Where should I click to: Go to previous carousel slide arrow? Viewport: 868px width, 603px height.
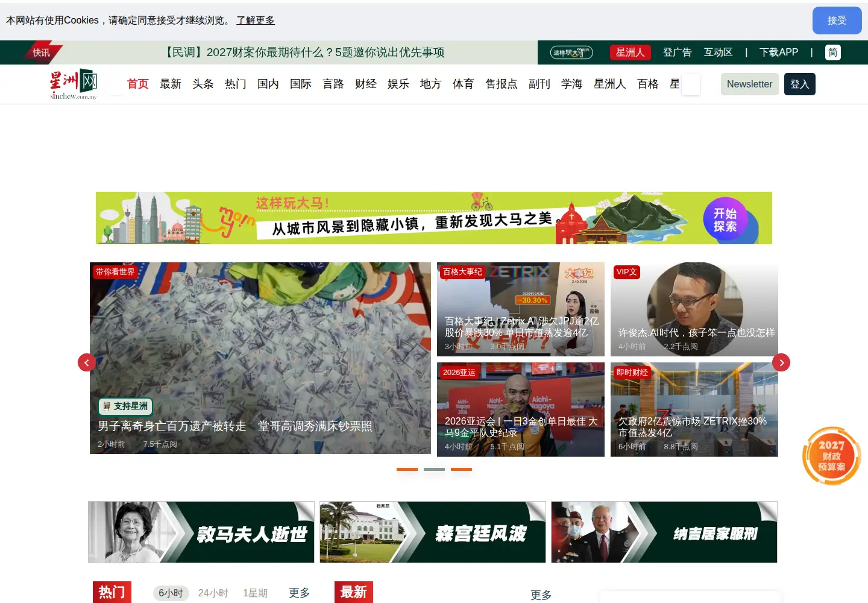(87, 362)
